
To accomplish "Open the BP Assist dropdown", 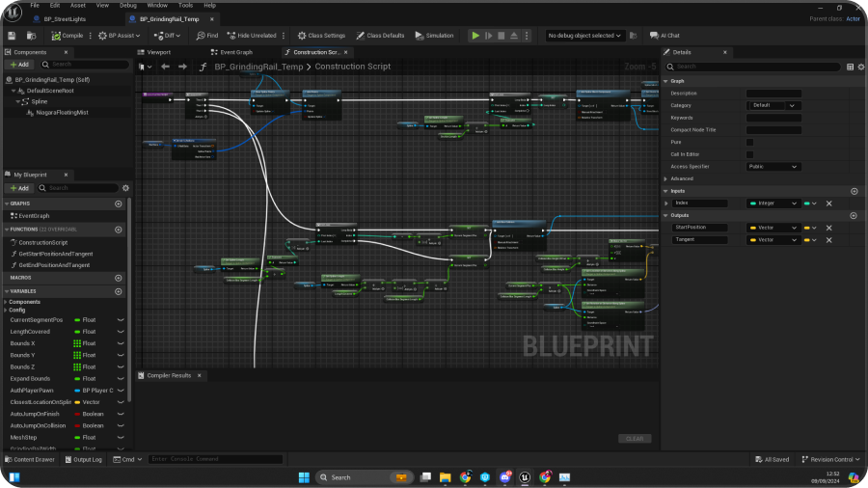I will coord(119,36).
